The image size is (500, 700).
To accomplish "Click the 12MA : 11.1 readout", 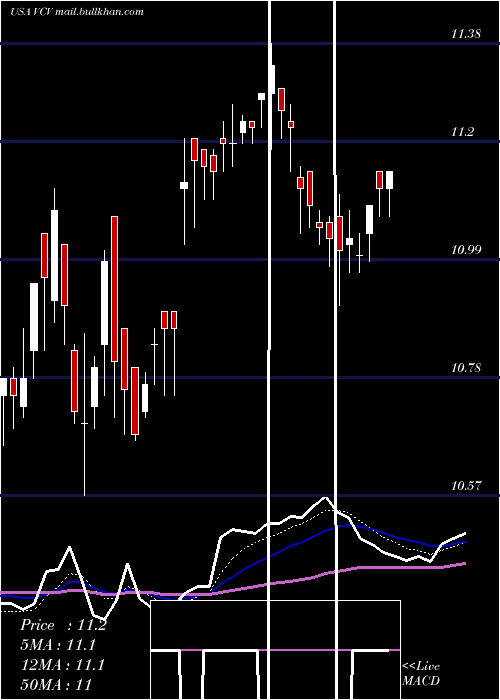I will (62, 665).
